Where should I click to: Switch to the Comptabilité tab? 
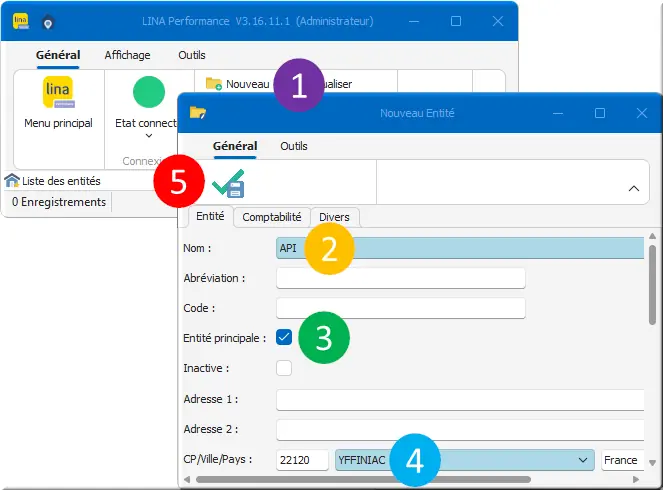tap(271, 217)
